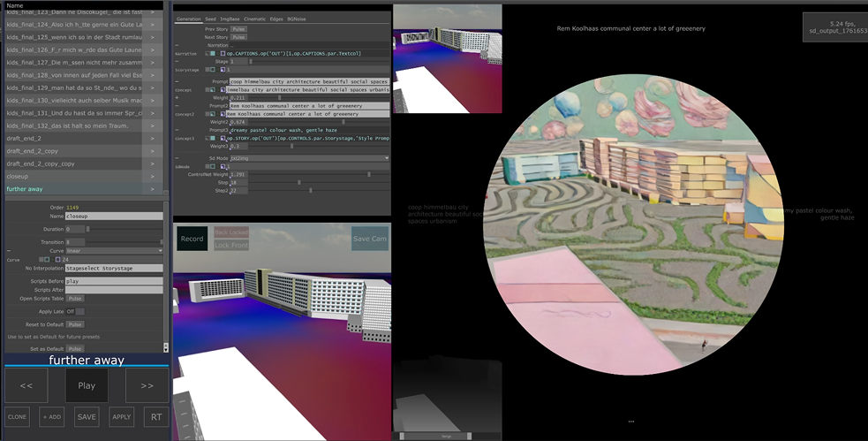Toggle the Apply Late Off switch

pyautogui.click(x=76, y=311)
